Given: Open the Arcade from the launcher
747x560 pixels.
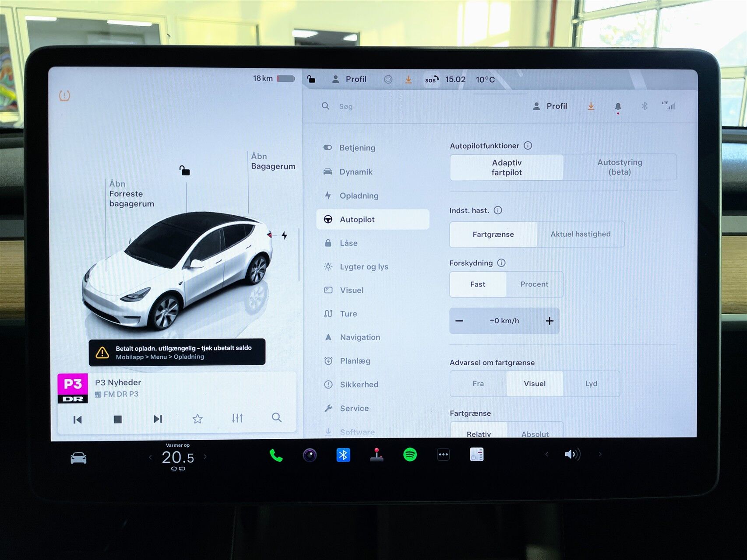Looking at the screenshot, I should pyautogui.click(x=377, y=455).
